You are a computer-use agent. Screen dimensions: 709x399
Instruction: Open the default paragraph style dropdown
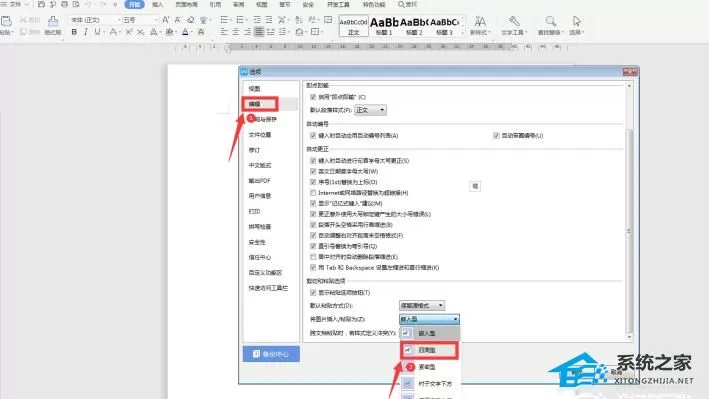coord(370,110)
